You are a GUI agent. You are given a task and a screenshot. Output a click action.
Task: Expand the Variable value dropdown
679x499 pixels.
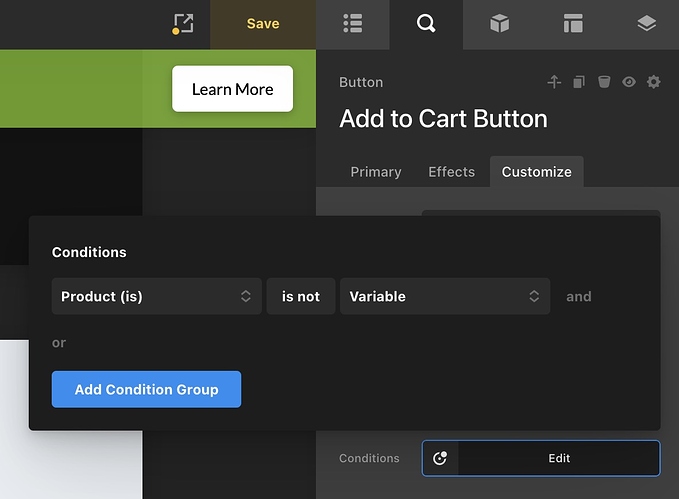[444, 296]
